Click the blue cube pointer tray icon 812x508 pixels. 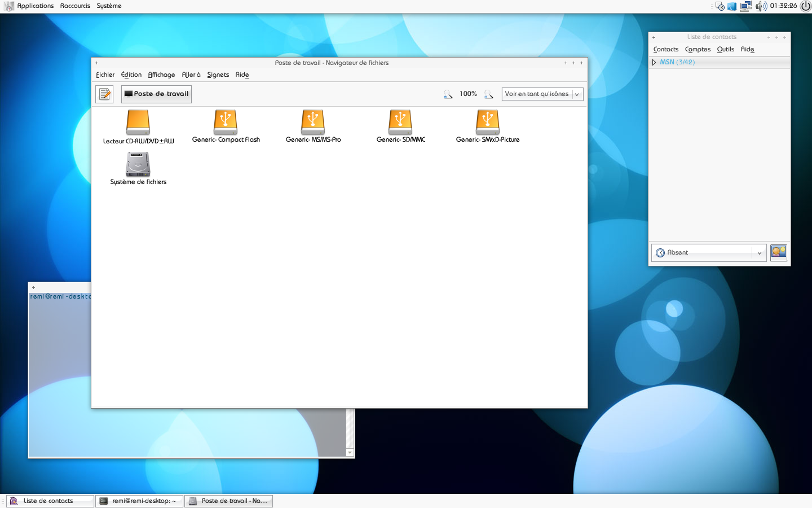pos(732,6)
